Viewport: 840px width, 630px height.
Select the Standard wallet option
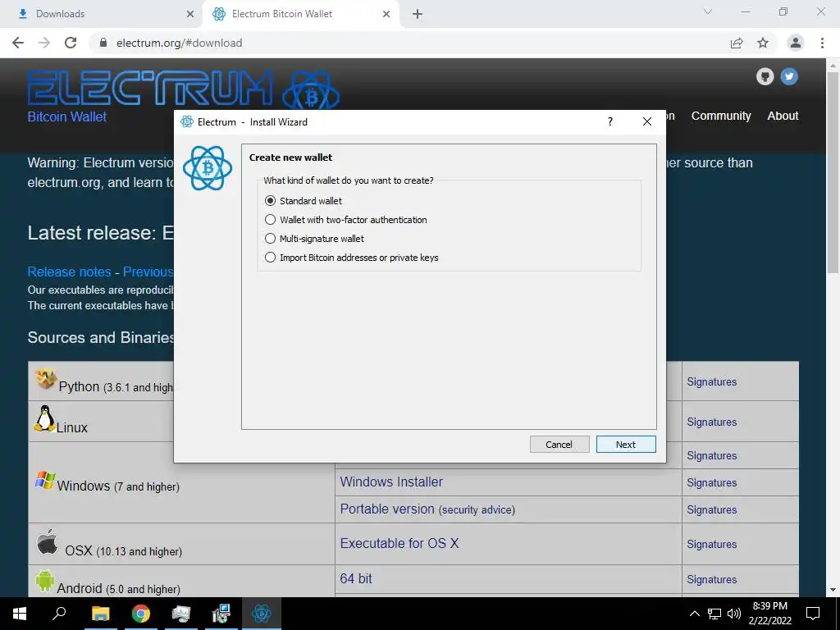pyautogui.click(x=304, y=201)
